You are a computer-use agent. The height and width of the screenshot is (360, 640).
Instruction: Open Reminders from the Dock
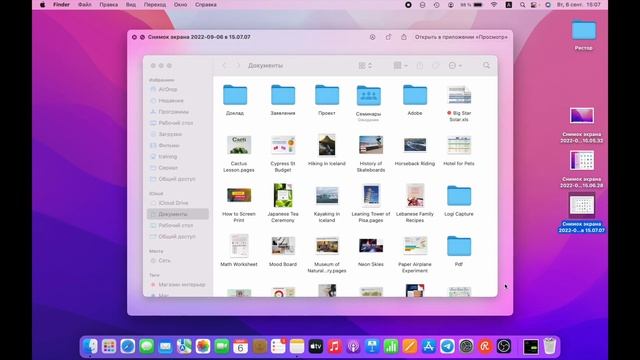point(278,347)
